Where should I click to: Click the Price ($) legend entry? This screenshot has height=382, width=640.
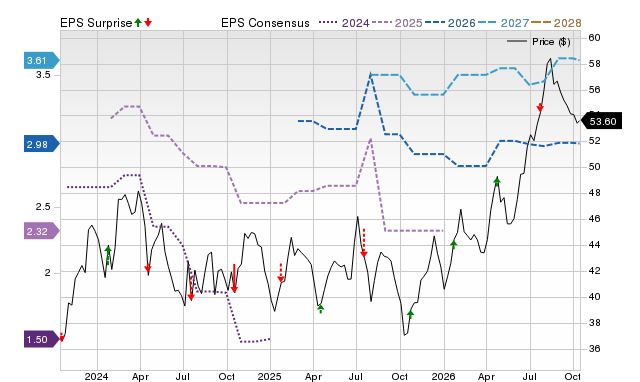538,42
